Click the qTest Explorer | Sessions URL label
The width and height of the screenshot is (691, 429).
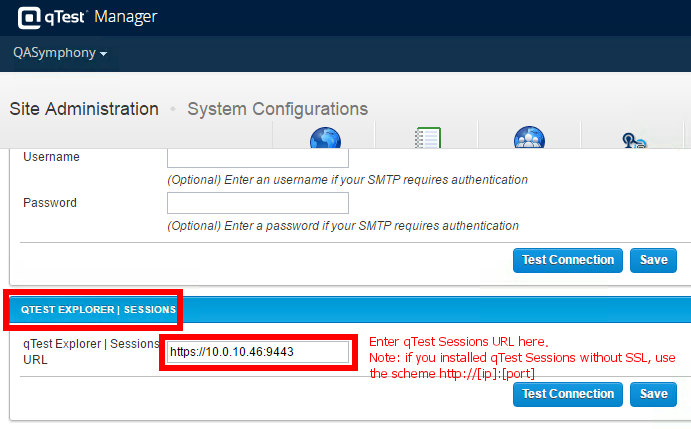(90, 351)
